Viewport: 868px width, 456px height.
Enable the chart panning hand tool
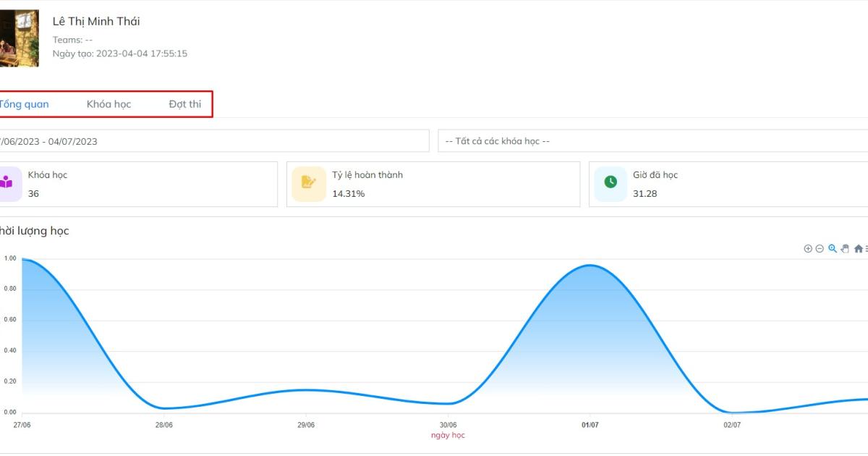[845, 249]
